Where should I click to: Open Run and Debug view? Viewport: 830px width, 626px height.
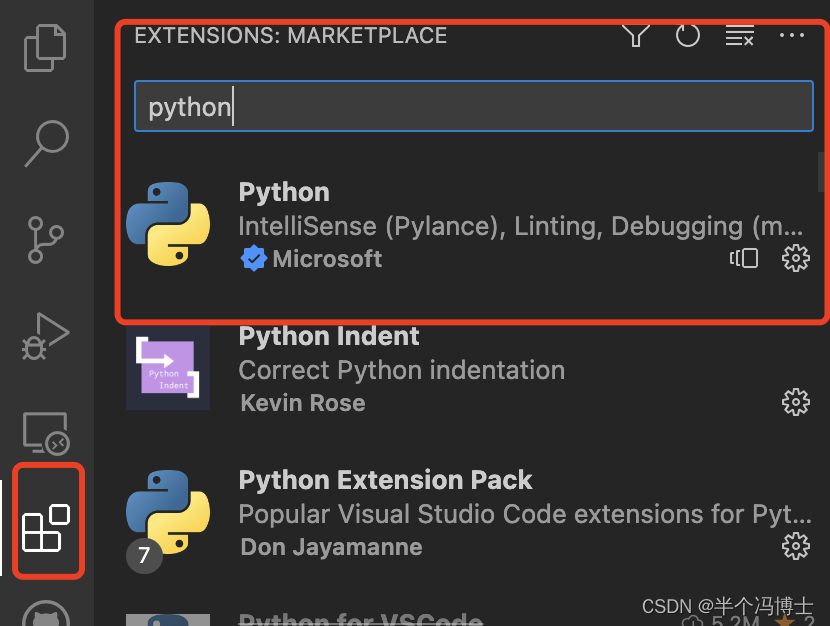click(46, 336)
